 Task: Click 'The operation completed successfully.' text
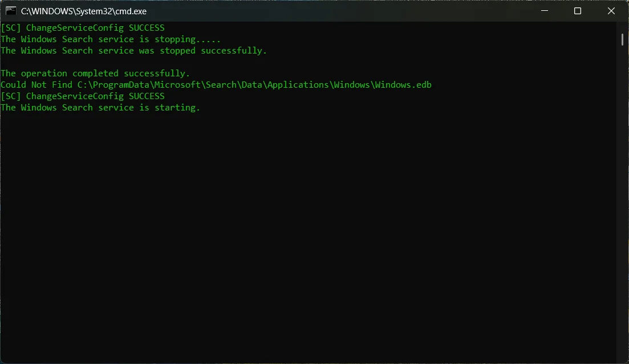click(x=95, y=73)
